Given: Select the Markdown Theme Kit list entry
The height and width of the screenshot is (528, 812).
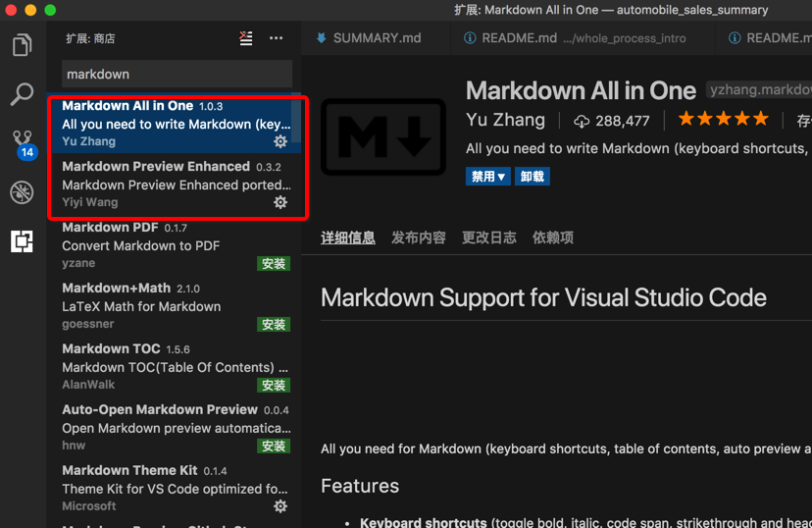Looking at the screenshot, I should [x=174, y=488].
